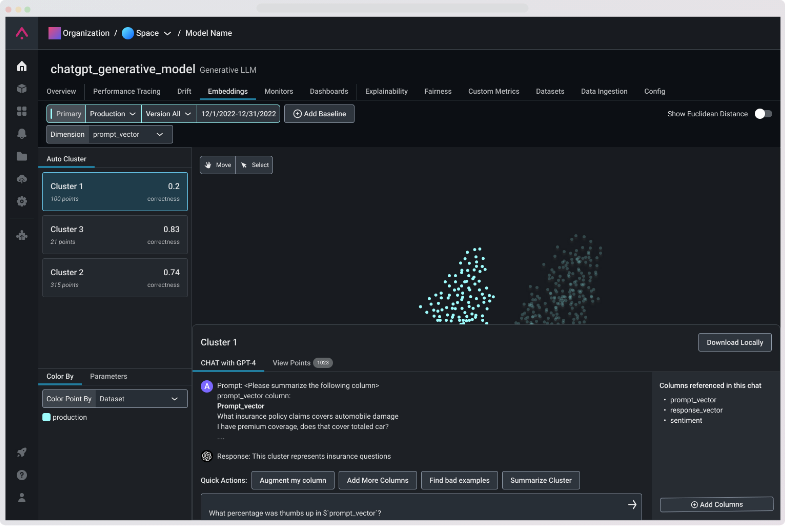Open the cube models icon in sidebar
This screenshot has width=785, height=526.
pyautogui.click(x=22, y=89)
